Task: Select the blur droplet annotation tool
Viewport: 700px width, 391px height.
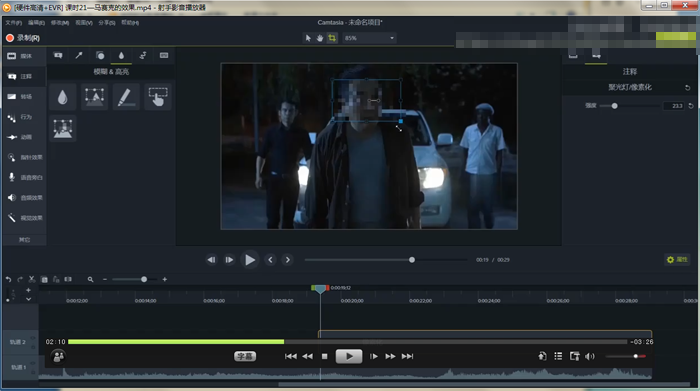Action: pyautogui.click(x=62, y=96)
